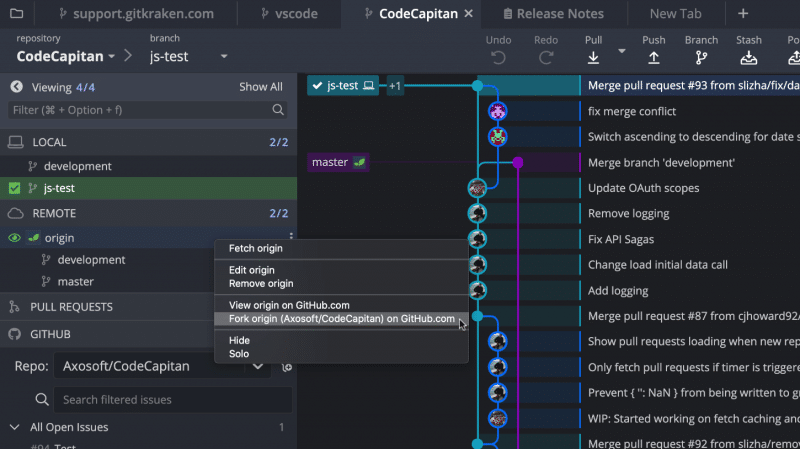Click the avatar for 'Switch ascending to descending'

coord(497,137)
